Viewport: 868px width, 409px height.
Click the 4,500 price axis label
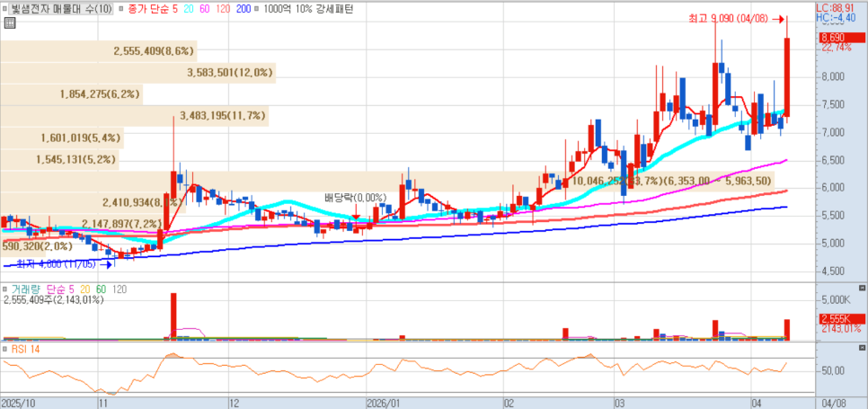tap(832, 271)
